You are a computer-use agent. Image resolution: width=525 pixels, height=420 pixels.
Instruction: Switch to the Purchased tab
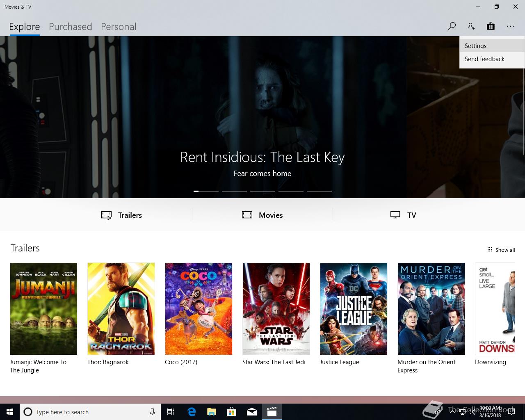(70, 27)
